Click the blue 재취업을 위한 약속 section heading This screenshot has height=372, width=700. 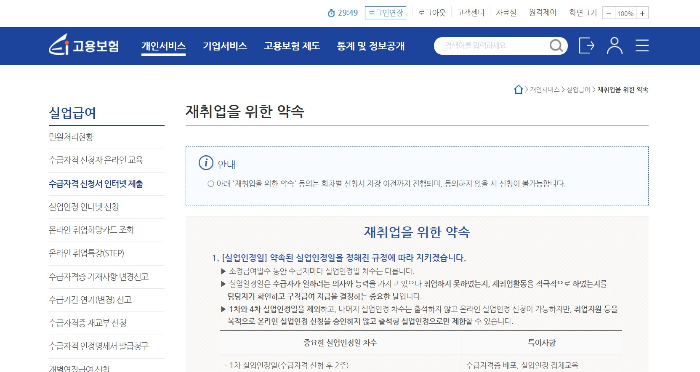tap(417, 232)
